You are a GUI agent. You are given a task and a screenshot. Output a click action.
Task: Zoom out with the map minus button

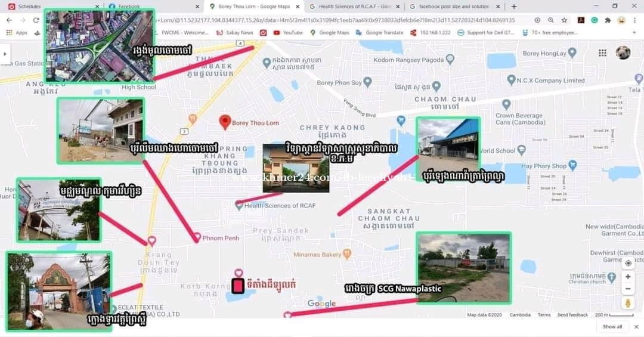628,289
